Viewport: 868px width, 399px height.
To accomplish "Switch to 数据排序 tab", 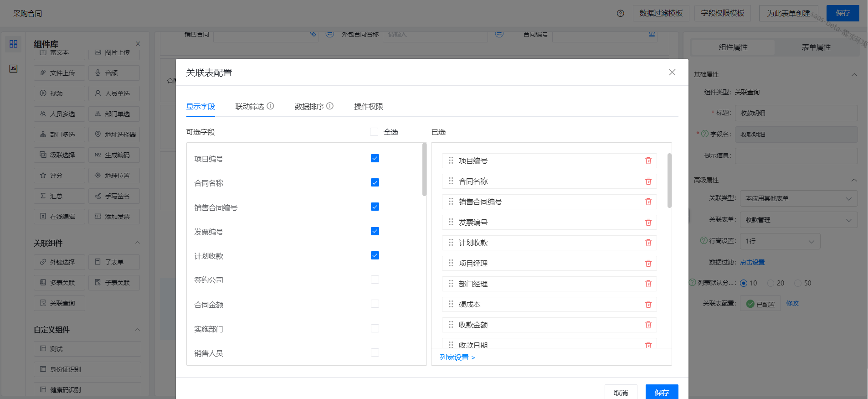I will [309, 106].
